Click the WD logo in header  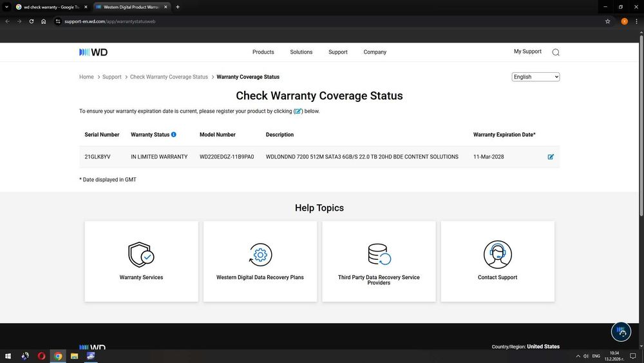click(93, 52)
